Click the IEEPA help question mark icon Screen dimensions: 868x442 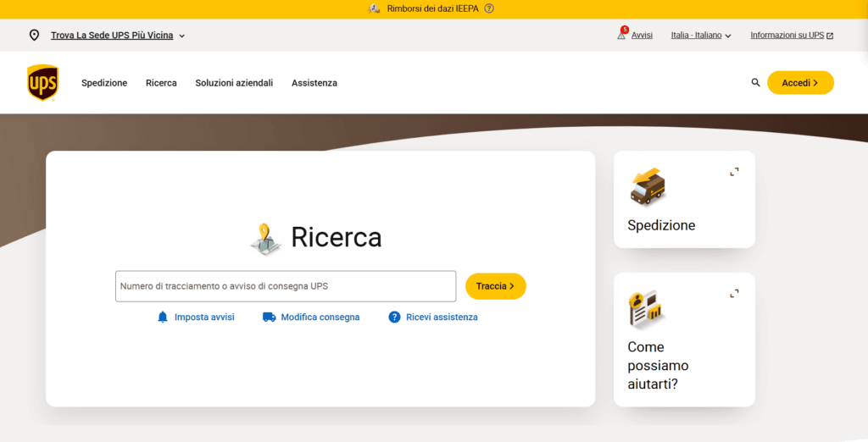(x=489, y=8)
